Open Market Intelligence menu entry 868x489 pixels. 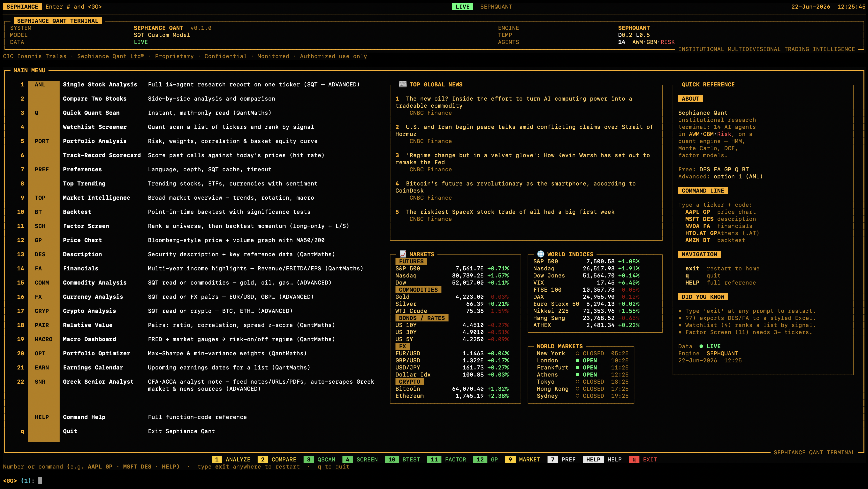pos(96,198)
